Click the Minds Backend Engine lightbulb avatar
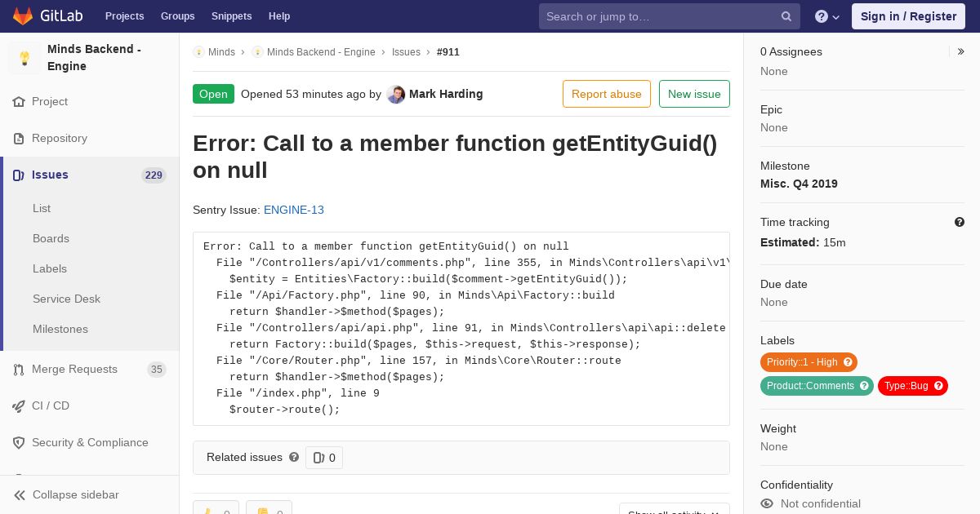 click(x=24, y=58)
